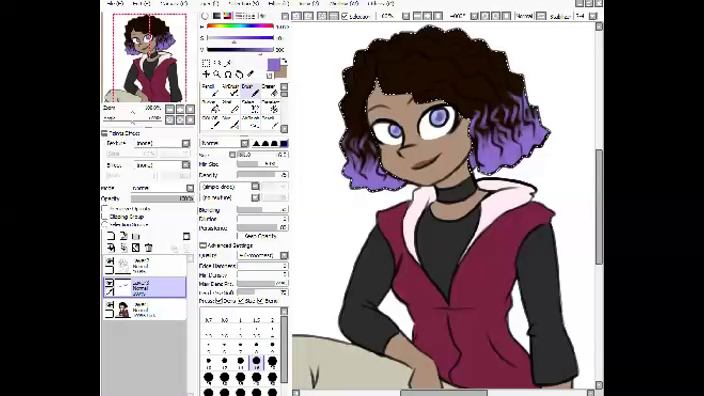The height and width of the screenshot is (396, 704).
Task: Collapse the Advanced Settings section
Action: [203, 245]
